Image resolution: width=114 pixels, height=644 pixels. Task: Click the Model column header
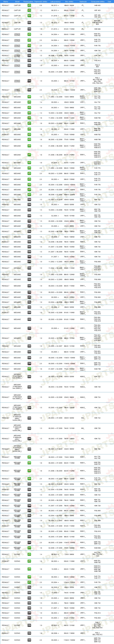(x=17, y=1)
